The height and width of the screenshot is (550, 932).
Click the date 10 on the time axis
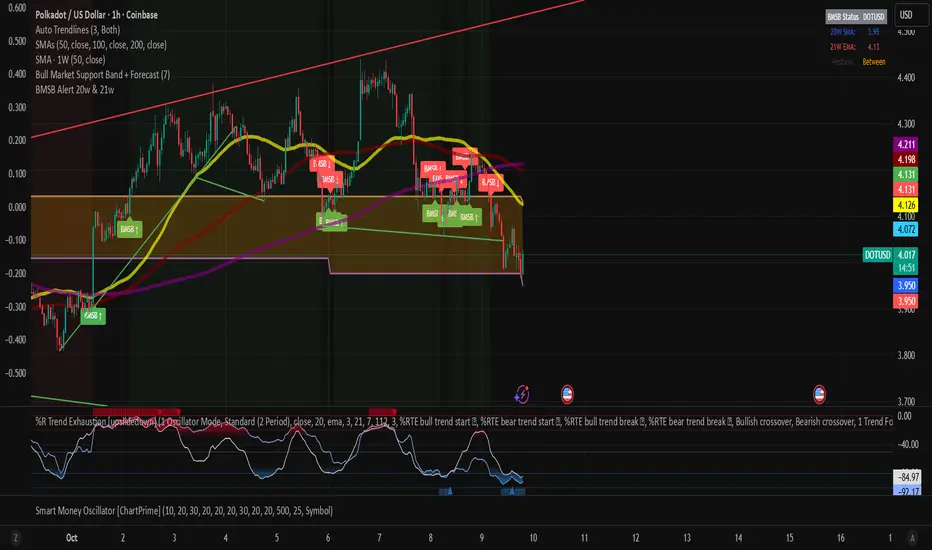[533, 538]
